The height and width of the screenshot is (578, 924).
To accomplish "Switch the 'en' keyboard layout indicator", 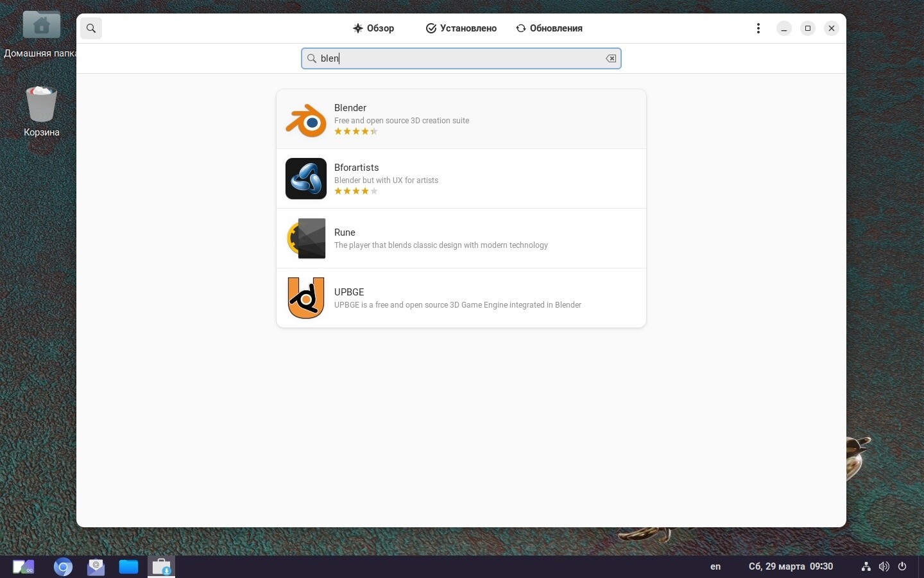I will click(x=715, y=566).
